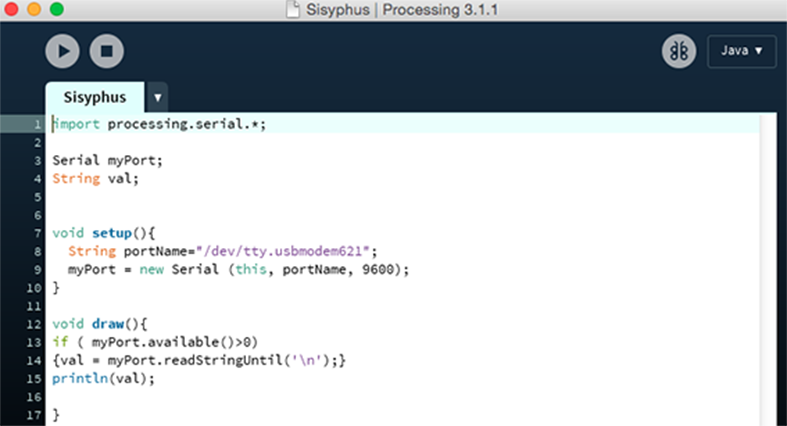Viewport: 787px width, 426px height.
Task: Open the Java mode dropdown
Action: tap(741, 51)
